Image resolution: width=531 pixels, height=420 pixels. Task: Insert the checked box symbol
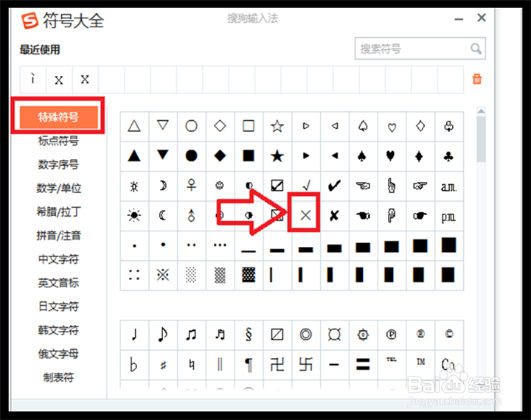tap(277, 186)
